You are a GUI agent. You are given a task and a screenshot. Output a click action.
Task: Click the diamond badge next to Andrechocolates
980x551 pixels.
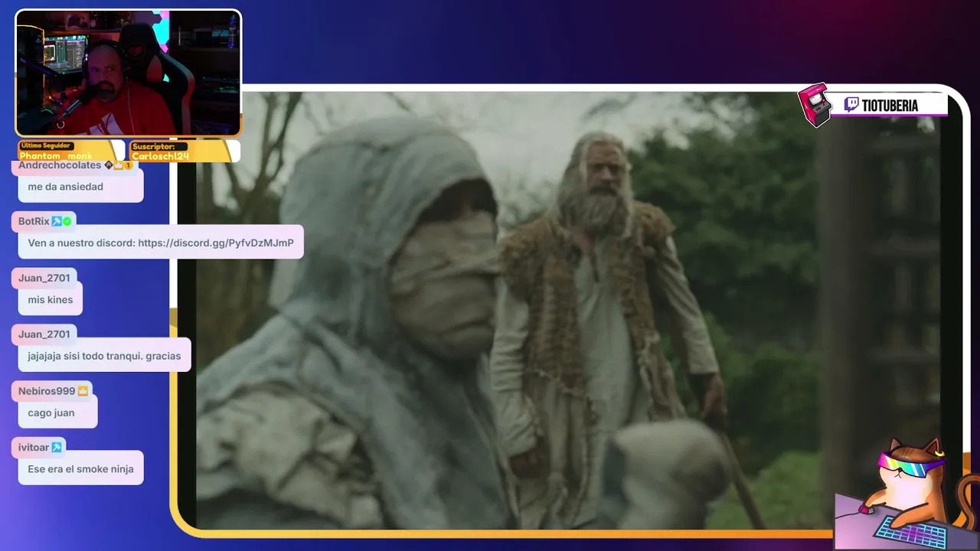(x=109, y=165)
